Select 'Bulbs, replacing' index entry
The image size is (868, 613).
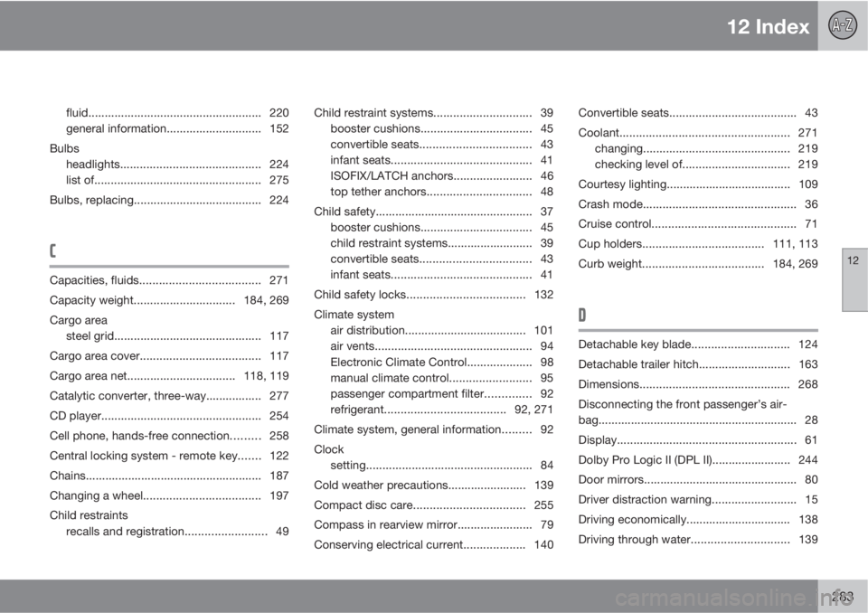tap(169, 200)
